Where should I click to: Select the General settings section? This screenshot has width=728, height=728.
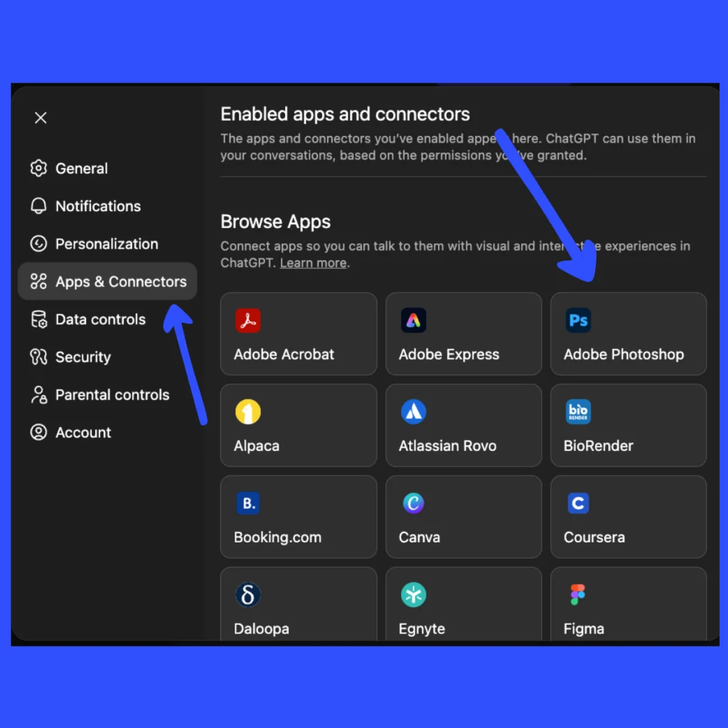pos(81,168)
